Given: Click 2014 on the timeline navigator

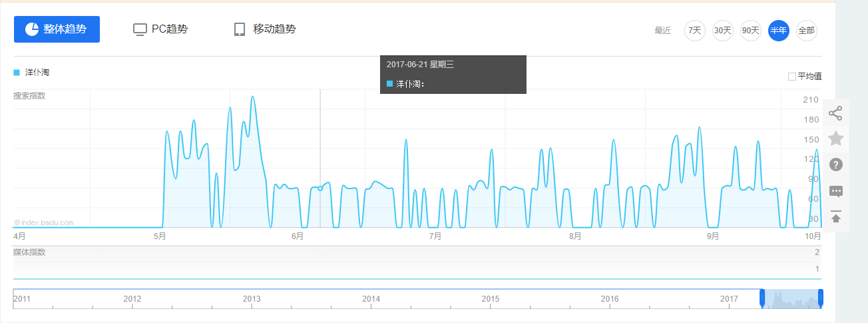Looking at the screenshot, I should (x=371, y=299).
